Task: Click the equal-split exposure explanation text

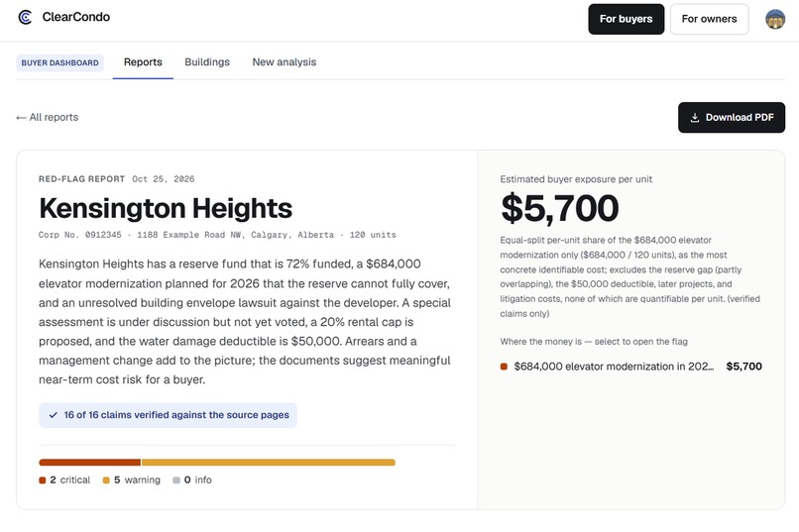Action: coord(629,276)
